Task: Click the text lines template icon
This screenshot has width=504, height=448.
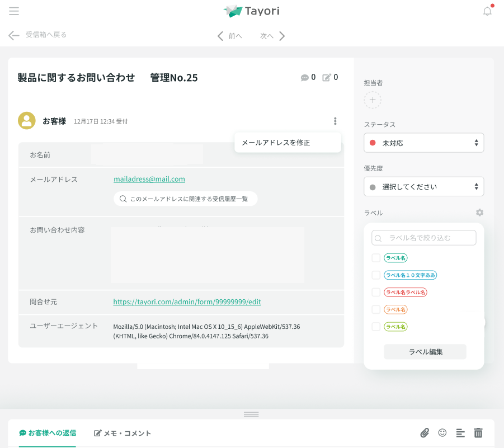Action: (460, 433)
